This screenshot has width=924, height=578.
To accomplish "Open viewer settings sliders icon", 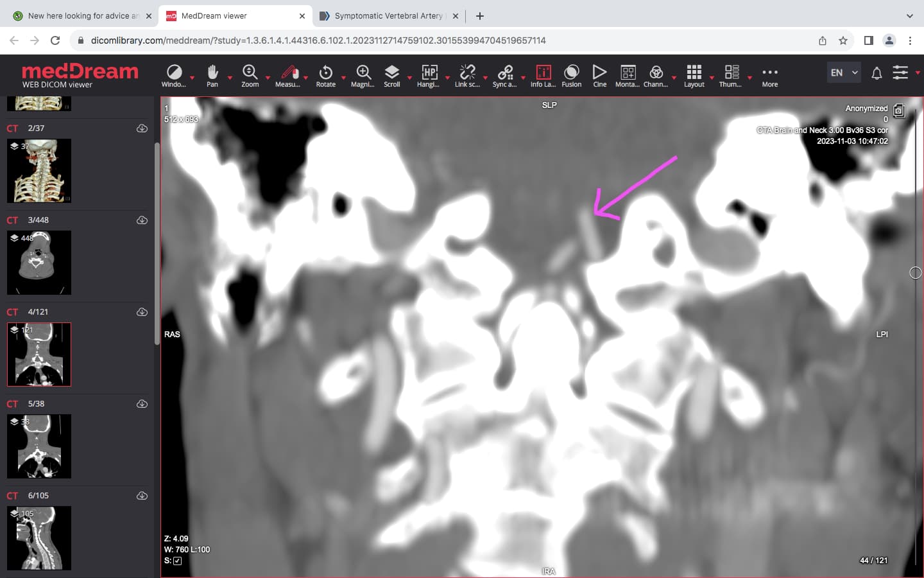I will (900, 73).
